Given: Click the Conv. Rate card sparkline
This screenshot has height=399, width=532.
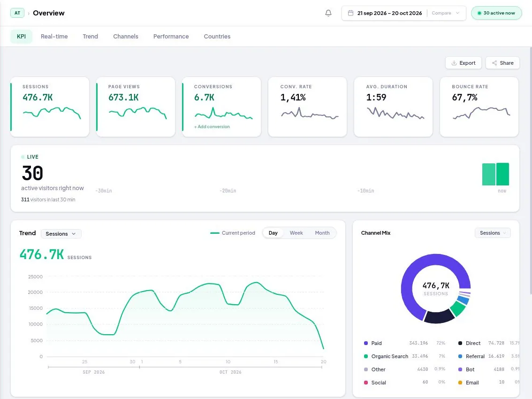Looking at the screenshot, I should [310, 113].
